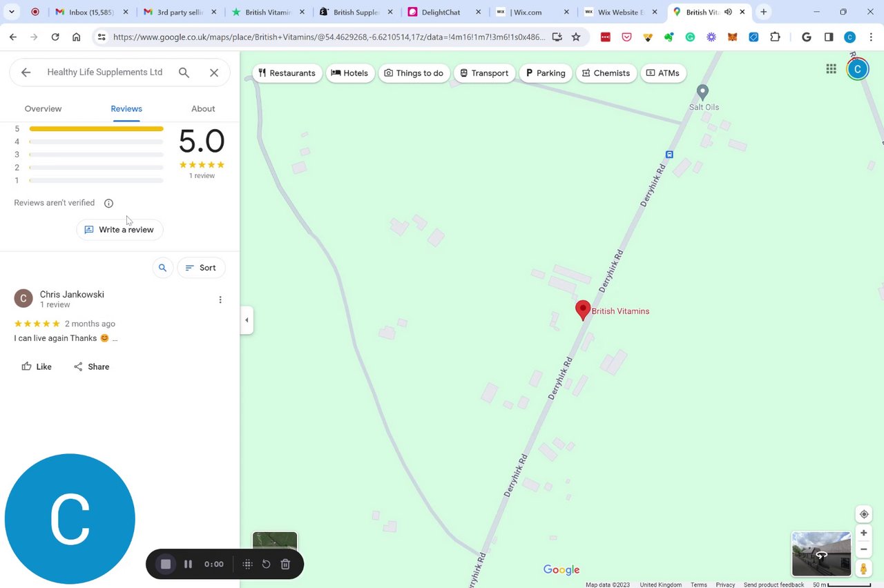This screenshot has width=884, height=588.
Task: Install the page as an app from the address bar
Action: coord(557,37)
